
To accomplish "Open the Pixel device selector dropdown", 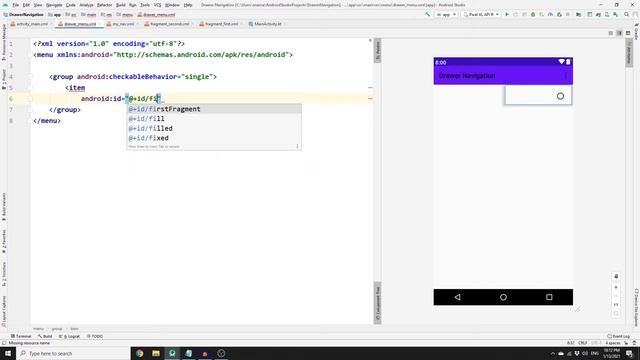I will (482, 14).
